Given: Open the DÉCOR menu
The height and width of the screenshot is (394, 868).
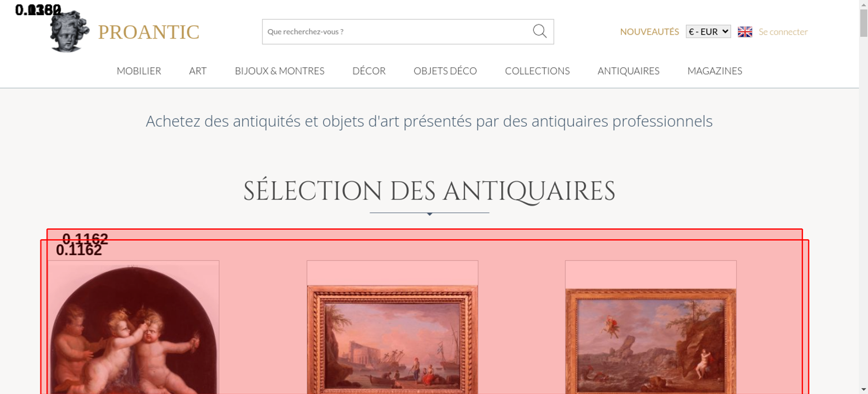Looking at the screenshot, I should [x=369, y=71].
